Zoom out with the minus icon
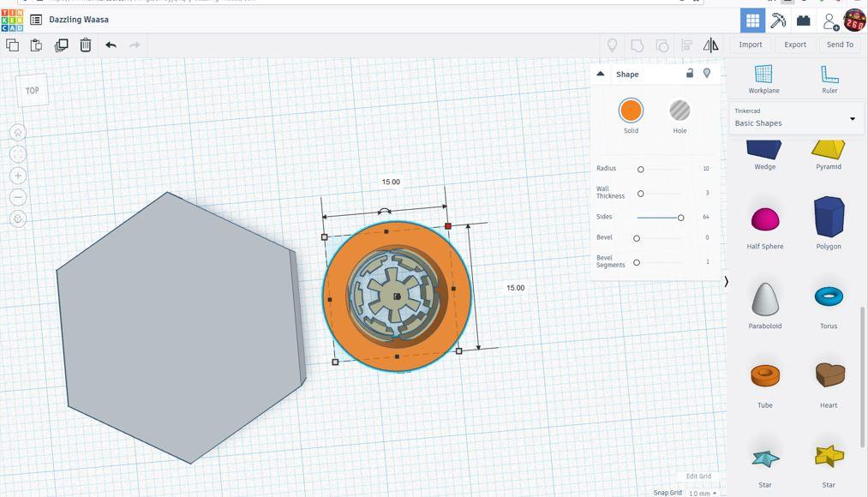The width and height of the screenshot is (868, 497). [x=18, y=197]
